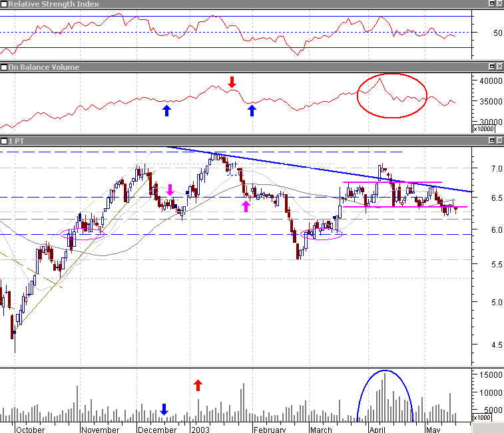Click the May date label
This screenshot has height=433, width=504.
(433, 430)
